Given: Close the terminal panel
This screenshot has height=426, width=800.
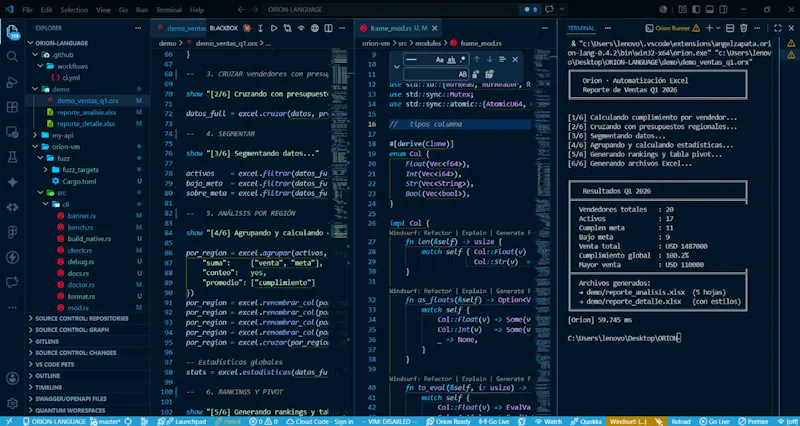Looking at the screenshot, I should tap(791, 29).
